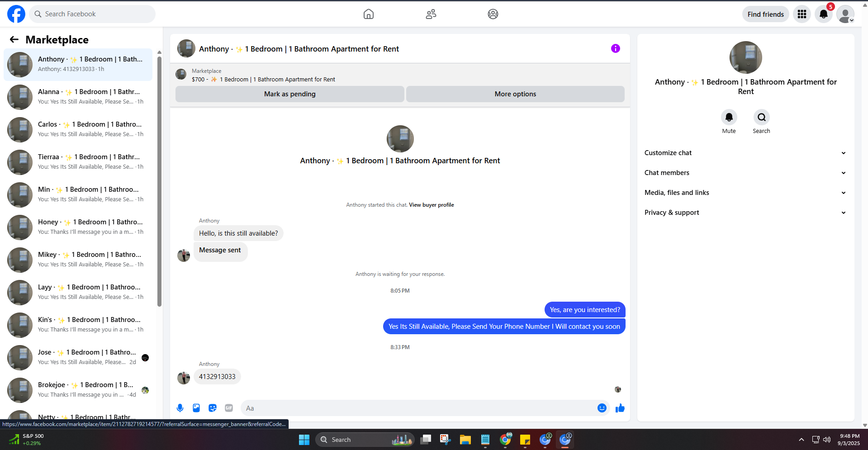Open Mikey's conversation
Viewport: 868px width, 450px height.
(78, 260)
